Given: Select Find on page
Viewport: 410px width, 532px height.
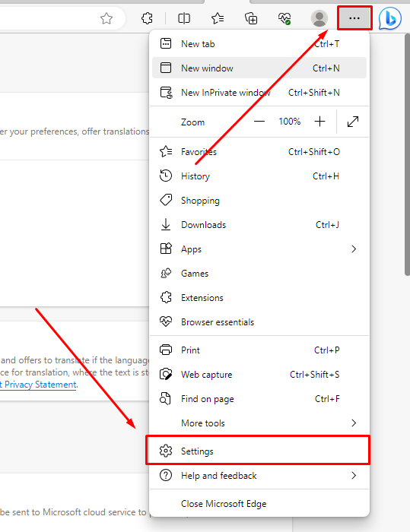Looking at the screenshot, I should pyautogui.click(x=259, y=399).
